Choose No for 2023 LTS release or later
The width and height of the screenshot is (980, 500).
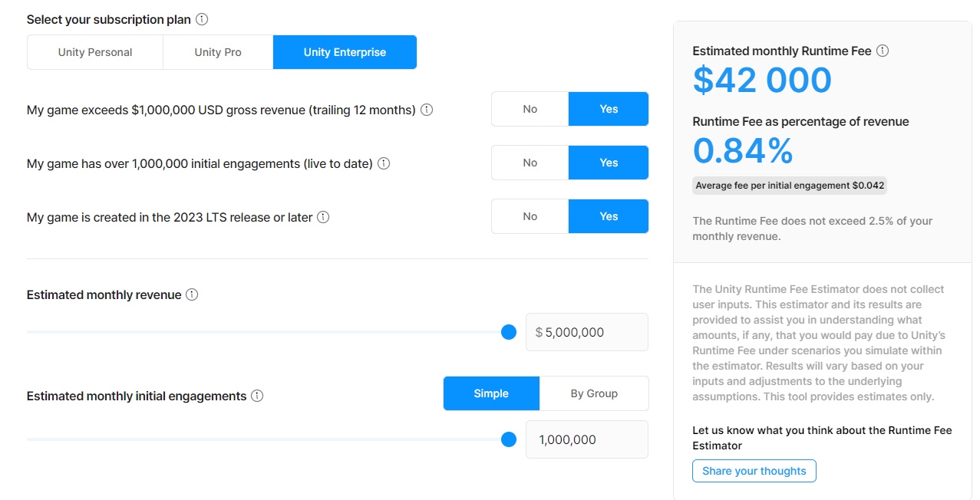pos(530,216)
